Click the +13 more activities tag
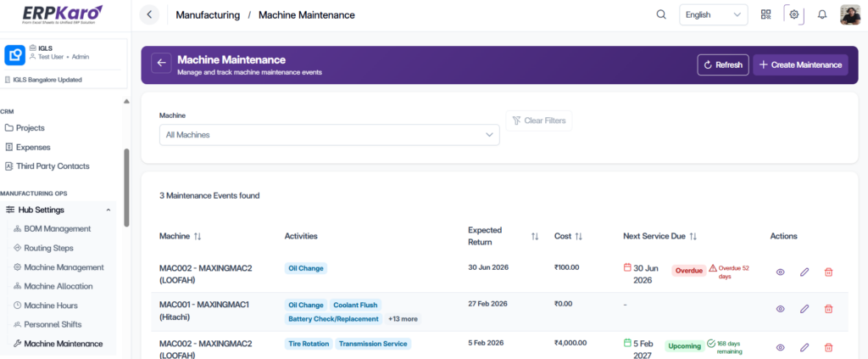 pyautogui.click(x=403, y=319)
